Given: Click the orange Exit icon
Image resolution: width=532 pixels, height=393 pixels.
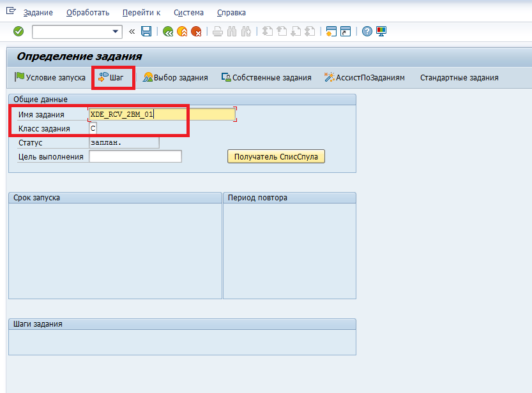Looking at the screenshot, I should click(182, 31).
